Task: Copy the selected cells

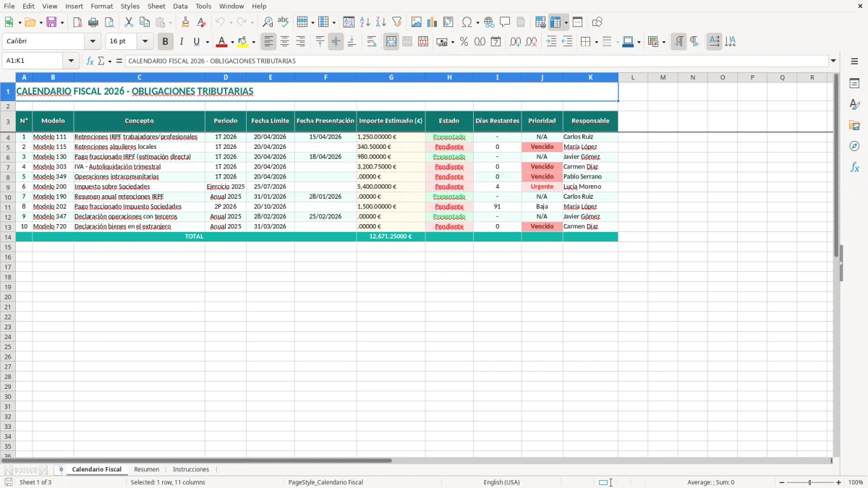Action: [x=145, y=22]
